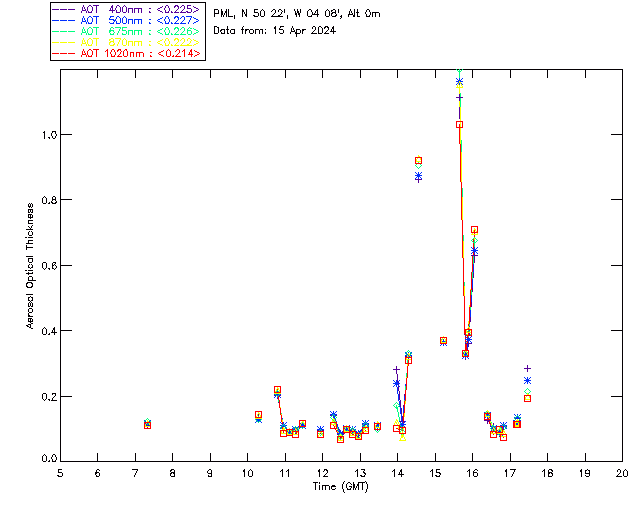Click the x-axis tick label 9
Screen dimensions: 640x512
[210, 473]
